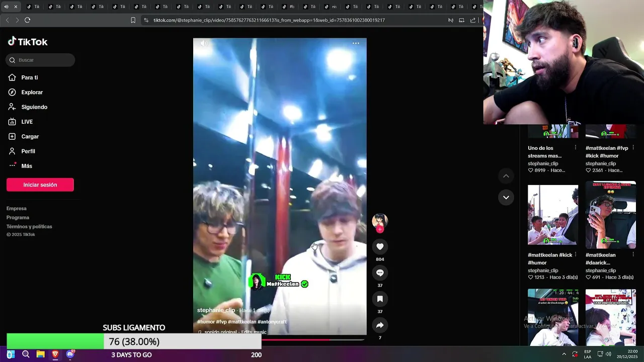Image resolution: width=644 pixels, height=362 pixels.
Task: Open Discord from the taskbar
Action: (x=70, y=354)
